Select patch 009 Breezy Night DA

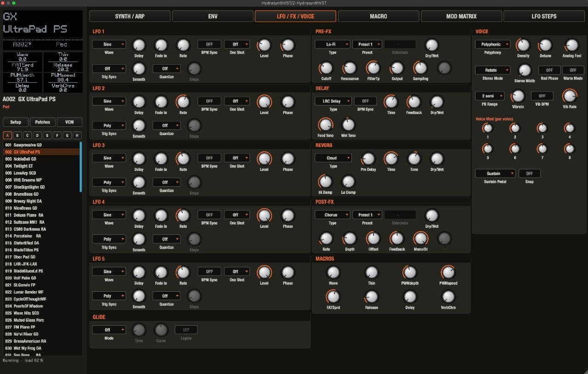coord(40,201)
